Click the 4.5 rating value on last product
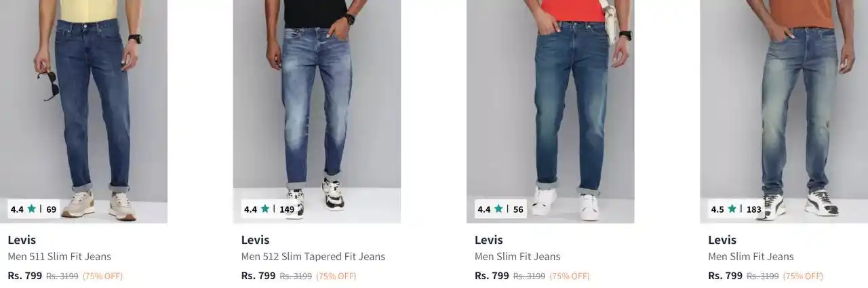Image resolution: width=868 pixels, height=288 pixels. point(717,209)
